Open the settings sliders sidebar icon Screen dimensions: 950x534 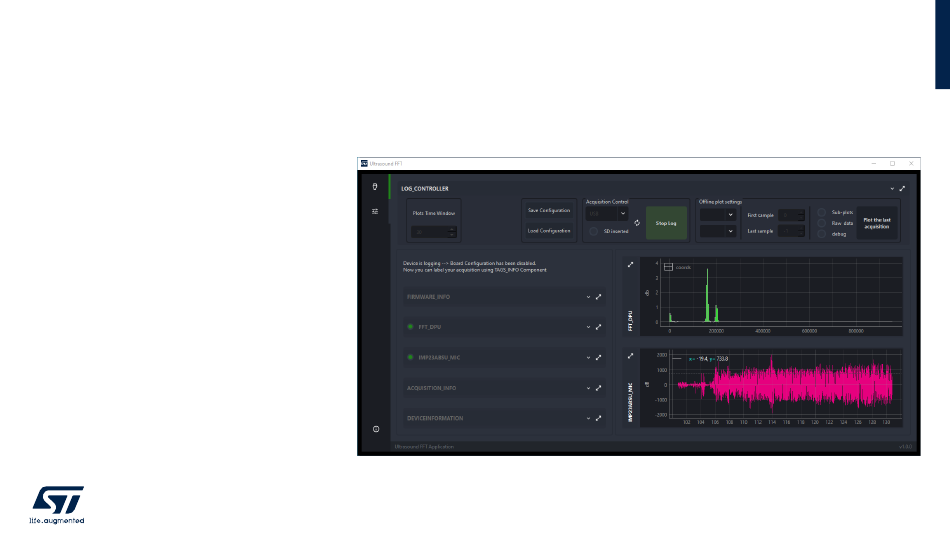tap(375, 211)
